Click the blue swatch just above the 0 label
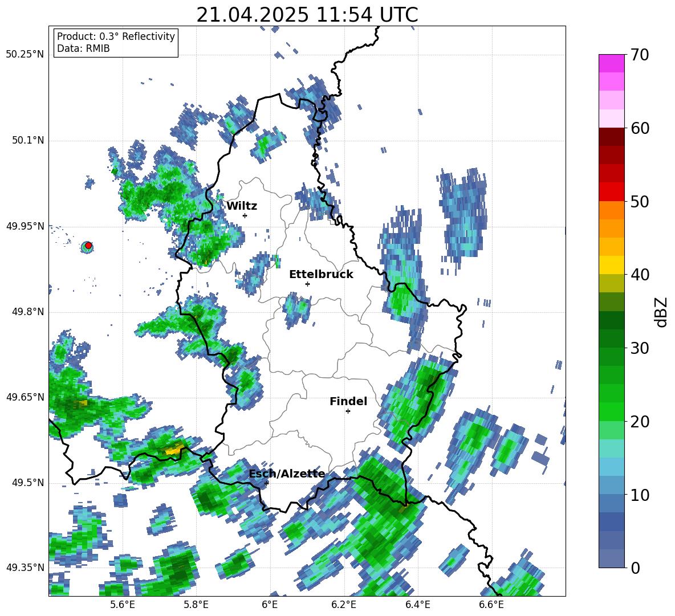The image size is (675, 616). point(611,558)
